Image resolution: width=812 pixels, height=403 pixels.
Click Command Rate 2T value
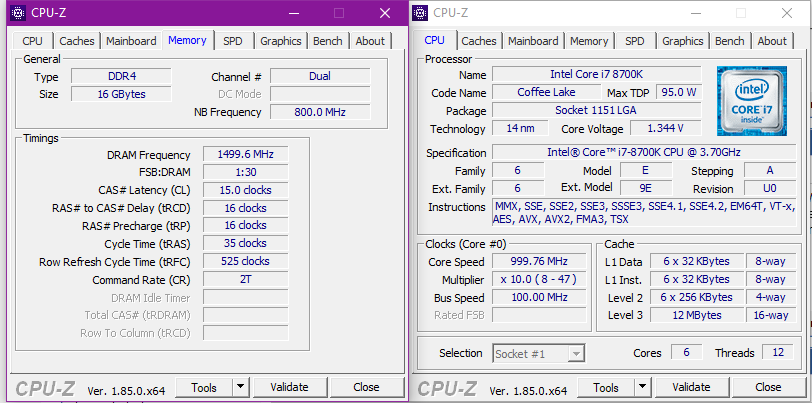point(245,279)
